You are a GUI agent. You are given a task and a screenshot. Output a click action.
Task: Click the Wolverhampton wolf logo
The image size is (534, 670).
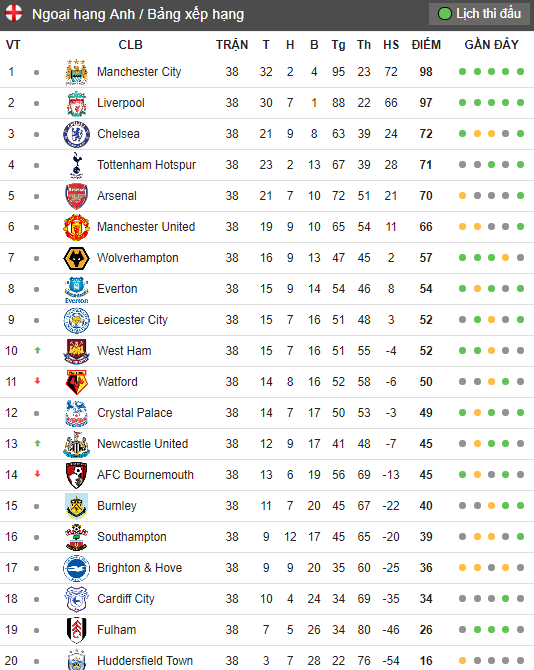[x=76, y=258]
